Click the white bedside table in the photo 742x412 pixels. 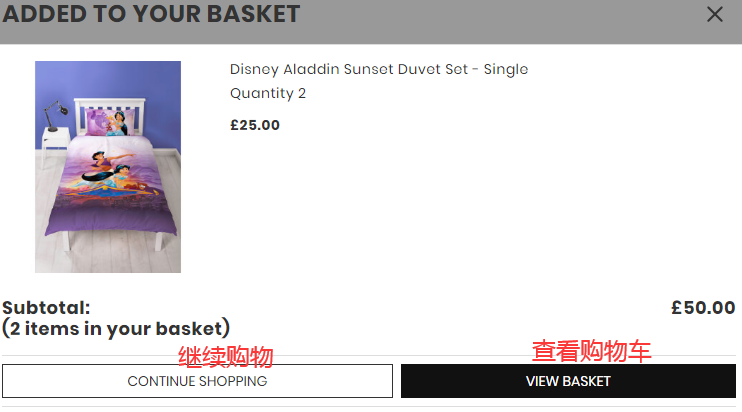pos(56,138)
